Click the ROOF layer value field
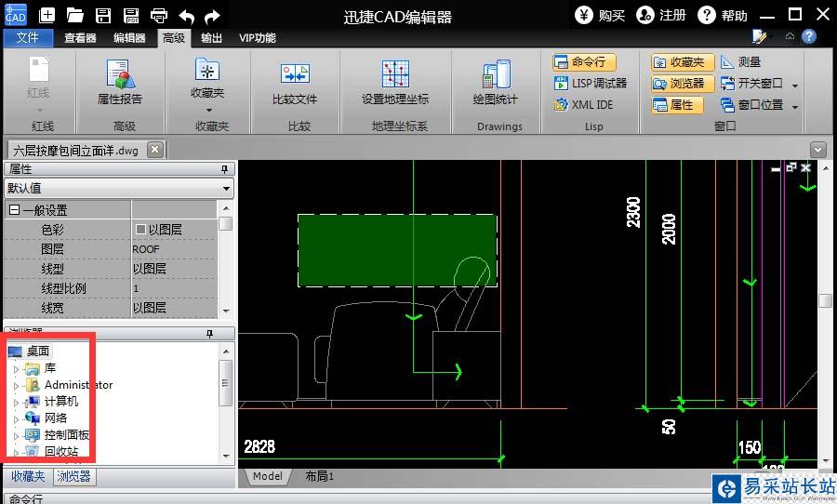 [174, 249]
